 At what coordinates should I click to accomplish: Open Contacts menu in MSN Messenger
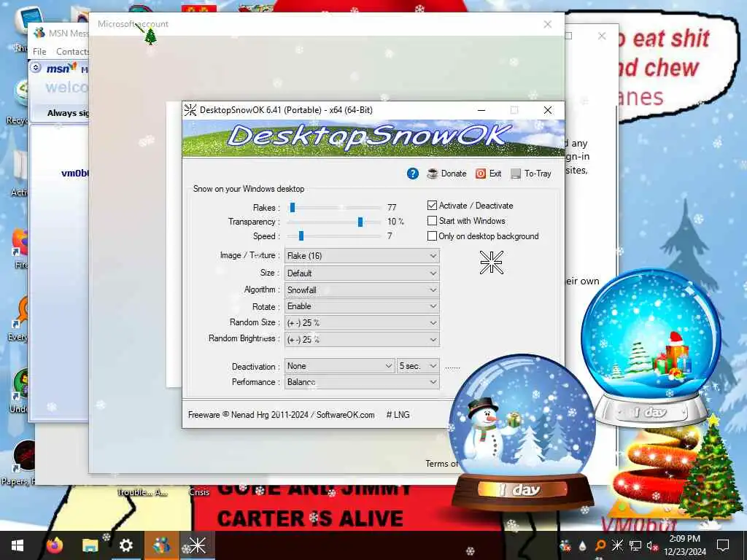tap(72, 52)
